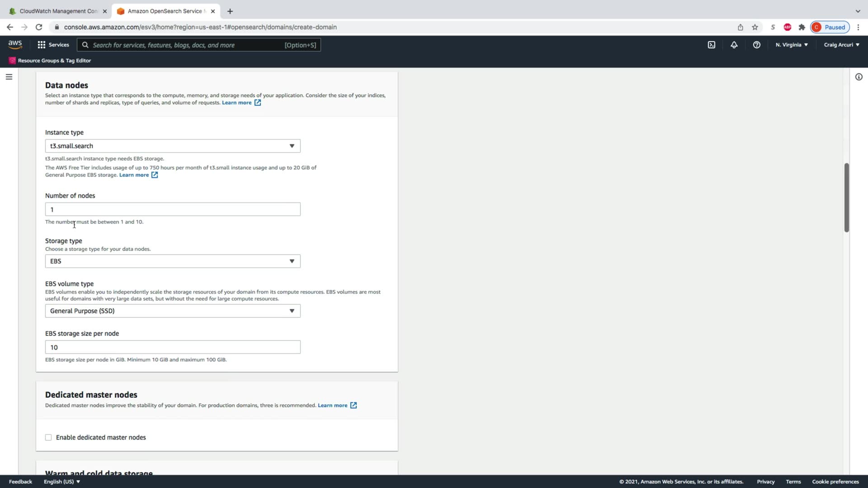
Task: Click the Number of nodes field
Action: [x=172, y=209]
